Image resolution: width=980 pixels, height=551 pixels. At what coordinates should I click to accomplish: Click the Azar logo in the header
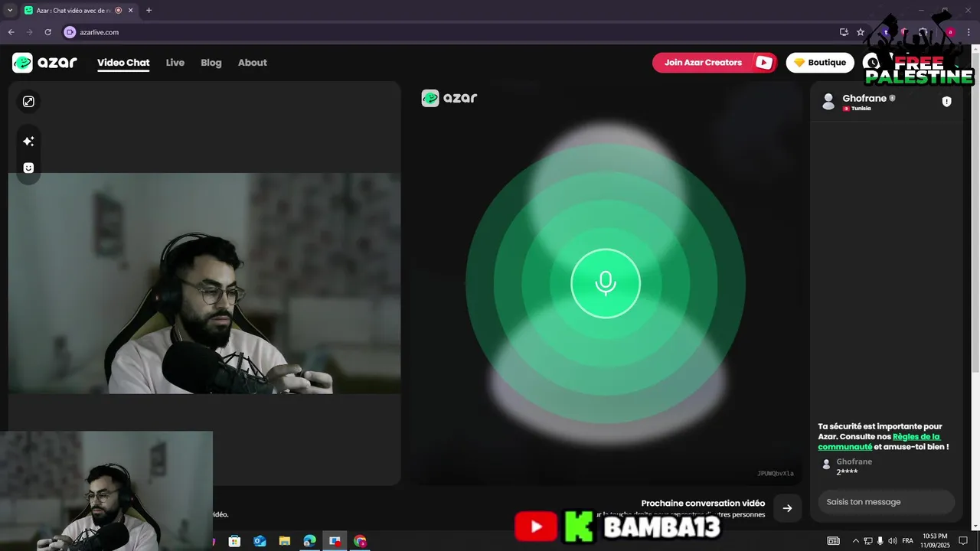tap(44, 63)
